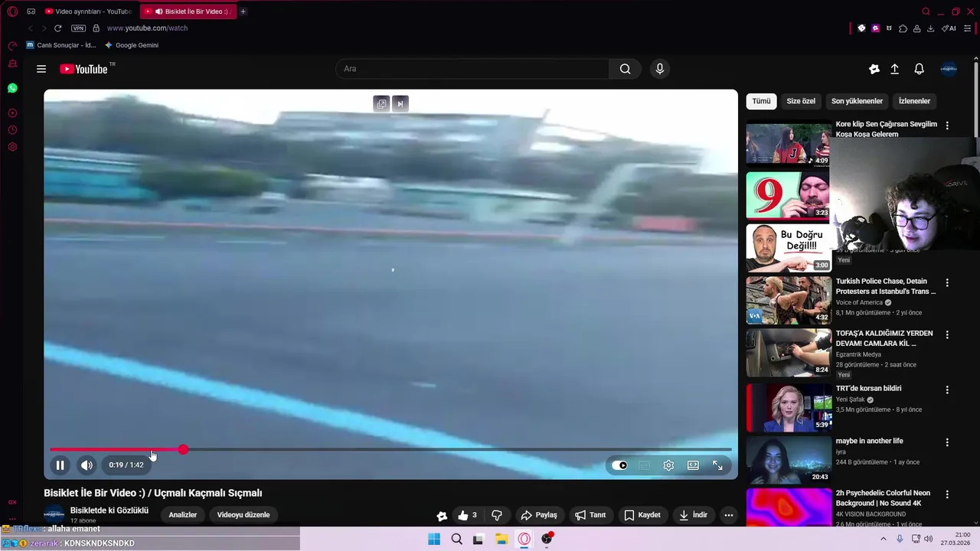The width and height of the screenshot is (980, 551).
Task: Open video settings gear
Action: pos(668,465)
